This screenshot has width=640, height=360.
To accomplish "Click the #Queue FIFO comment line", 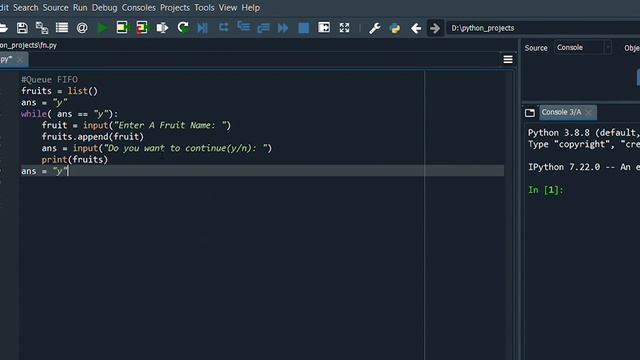I will click(x=49, y=80).
